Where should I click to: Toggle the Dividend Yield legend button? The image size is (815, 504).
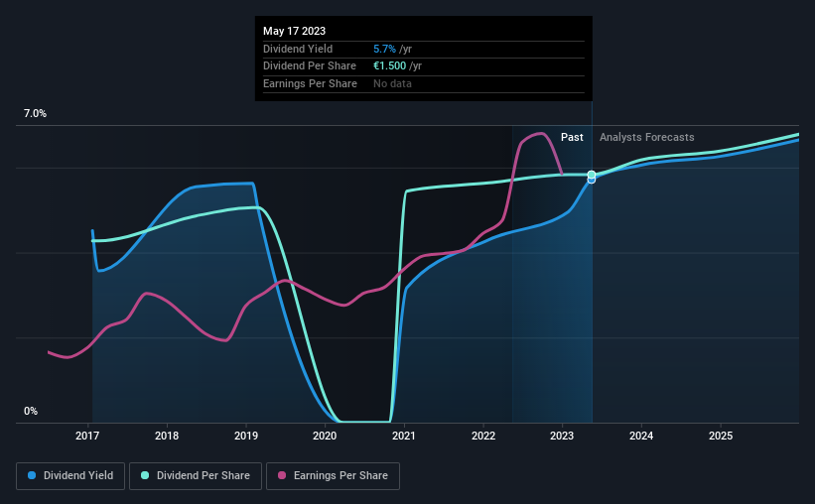(x=70, y=476)
